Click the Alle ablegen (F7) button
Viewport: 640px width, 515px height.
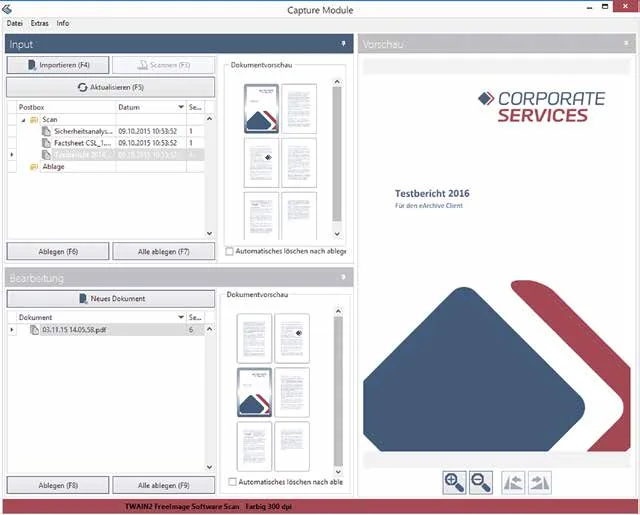coord(164,251)
